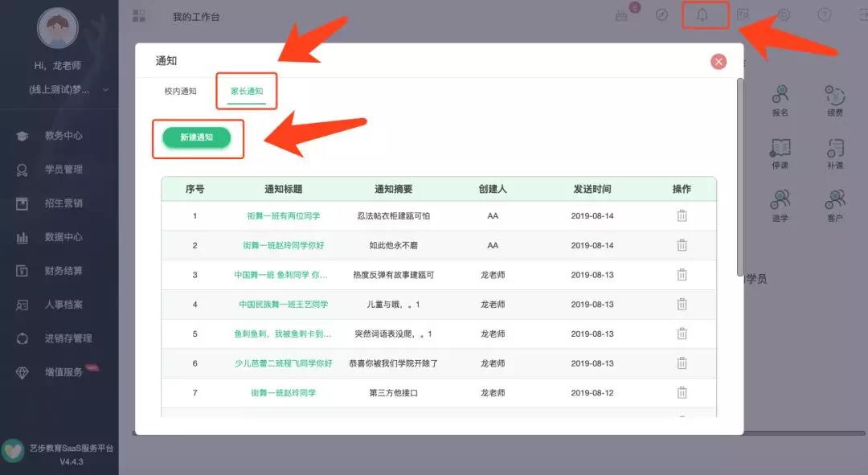Switch to the 家长通知 tab
Image resolution: width=868 pixels, height=475 pixels.
point(246,92)
